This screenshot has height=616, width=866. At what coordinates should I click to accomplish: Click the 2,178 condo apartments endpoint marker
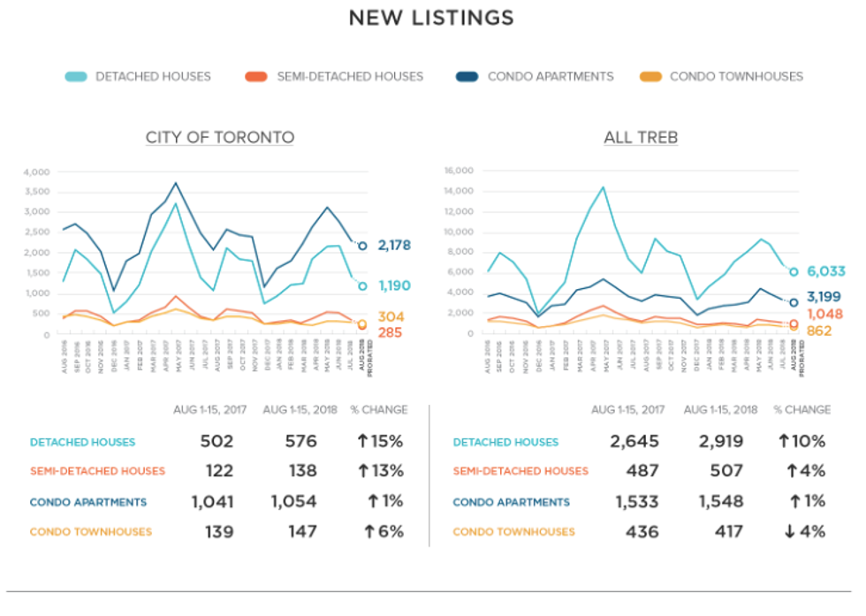point(361,246)
